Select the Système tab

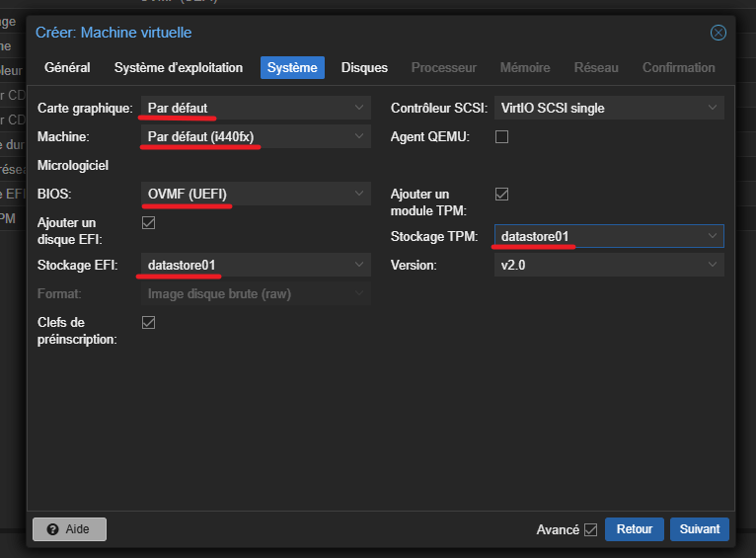pos(292,67)
